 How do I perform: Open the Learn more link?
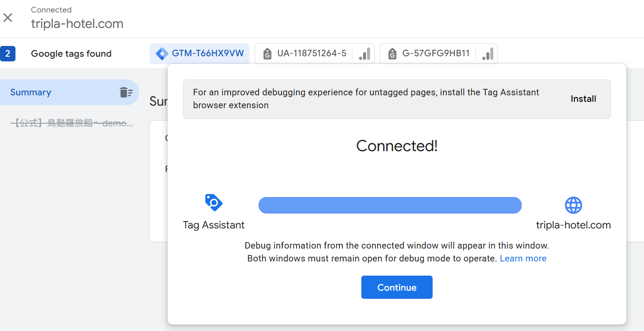pyautogui.click(x=523, y=258)
